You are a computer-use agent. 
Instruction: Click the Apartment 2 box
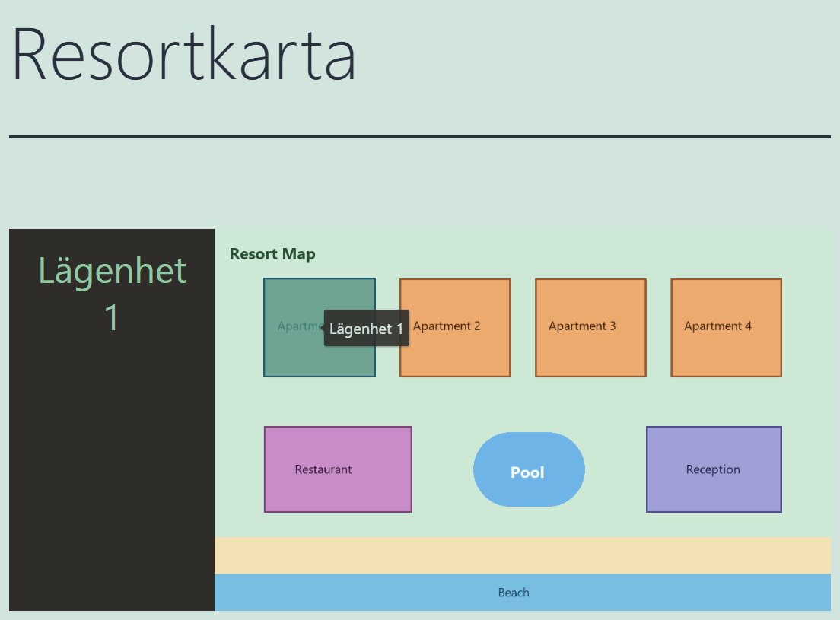(455, 328)
